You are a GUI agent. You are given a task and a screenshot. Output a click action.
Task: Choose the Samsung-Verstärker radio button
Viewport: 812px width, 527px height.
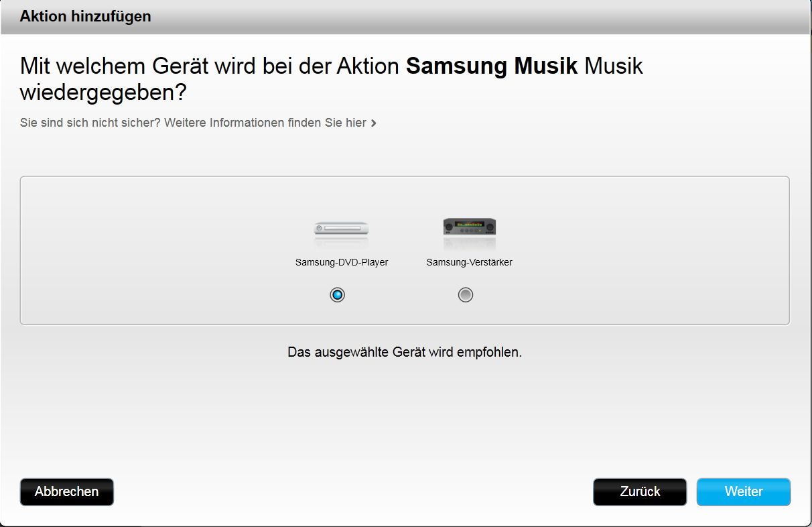(466, 295)
